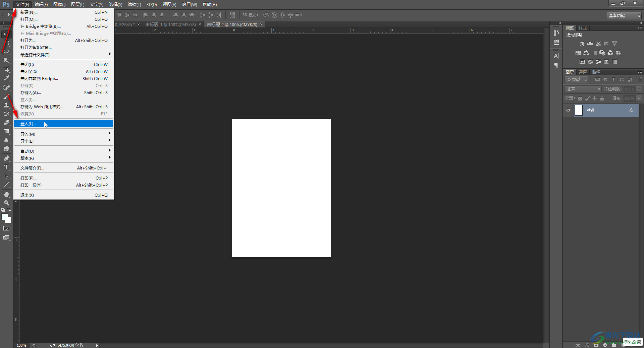Select the Path Selection tool

tap(6, 176)
